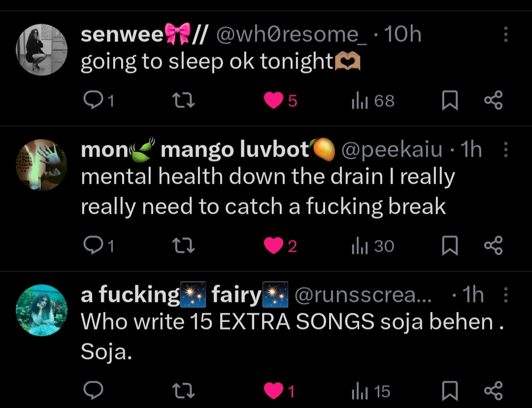Viewport: 532px width, 408px height.
Task: Unlike senwee's tweet with 5 likes
Action: [x=273, y=101]
